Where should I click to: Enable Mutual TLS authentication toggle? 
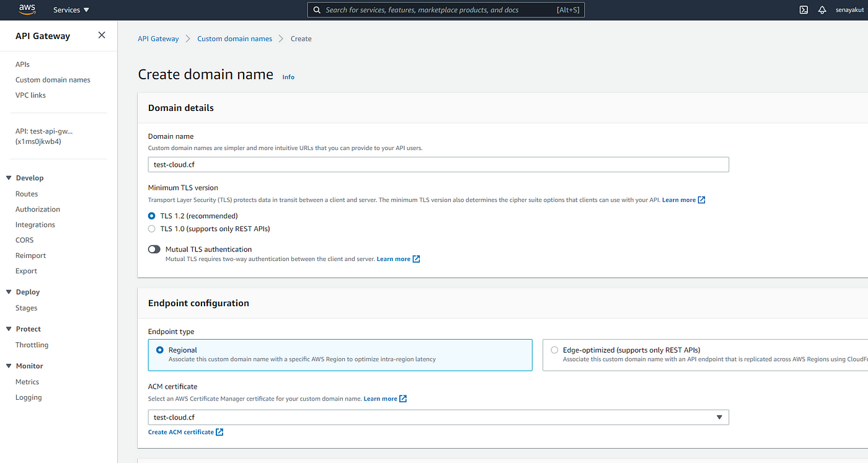[x=154, y=249]
